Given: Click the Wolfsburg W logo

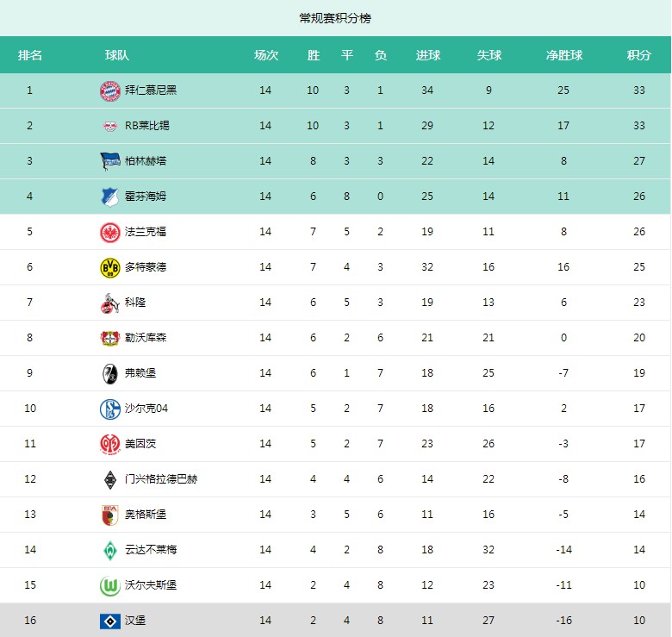Looking at the screenshot, I should (x=110, y=585).
